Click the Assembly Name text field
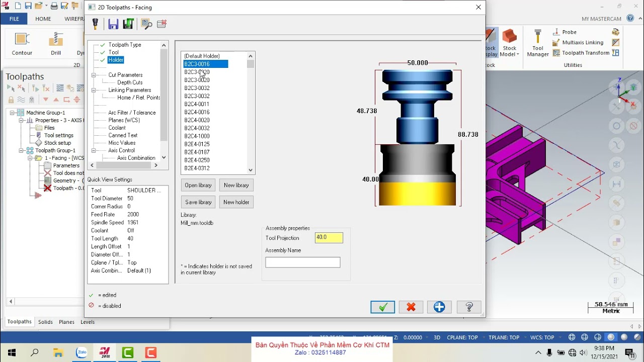This screenshot has height=362, width=644. [x=303, y=262]
